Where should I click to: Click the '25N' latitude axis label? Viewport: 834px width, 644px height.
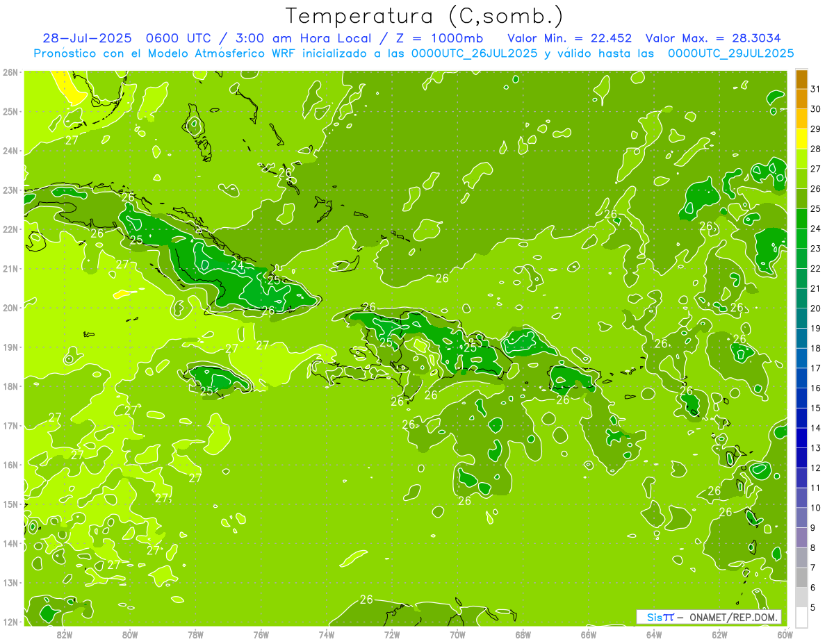pos(10,111)
